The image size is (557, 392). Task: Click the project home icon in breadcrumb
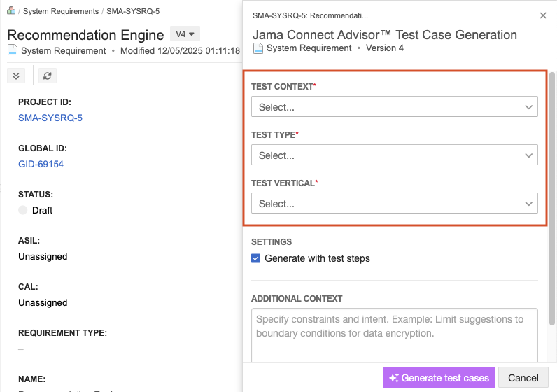[x=11, y=10]
